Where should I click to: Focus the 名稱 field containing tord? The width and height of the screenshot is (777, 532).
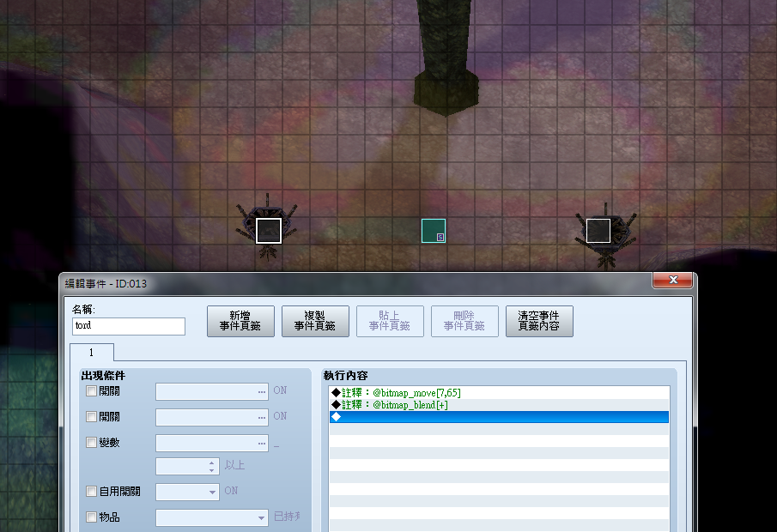click(129, 326)
